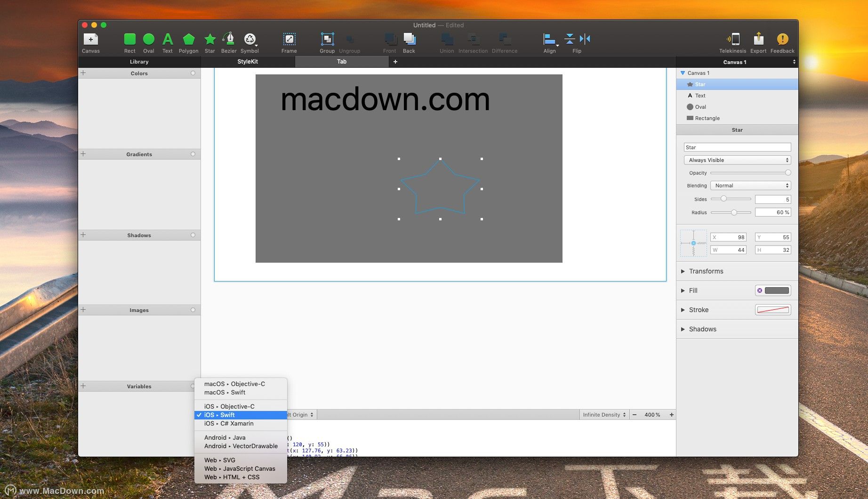Toggle the circle button in Gradients header
Screen dimensions: 868x499
click(193, 154)
